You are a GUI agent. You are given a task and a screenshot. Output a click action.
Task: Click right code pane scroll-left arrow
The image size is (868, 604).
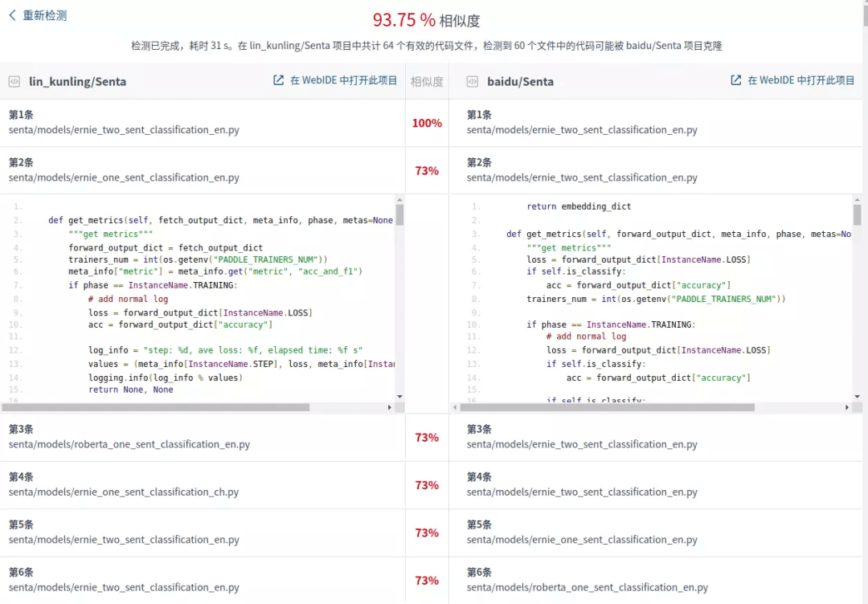455,408
